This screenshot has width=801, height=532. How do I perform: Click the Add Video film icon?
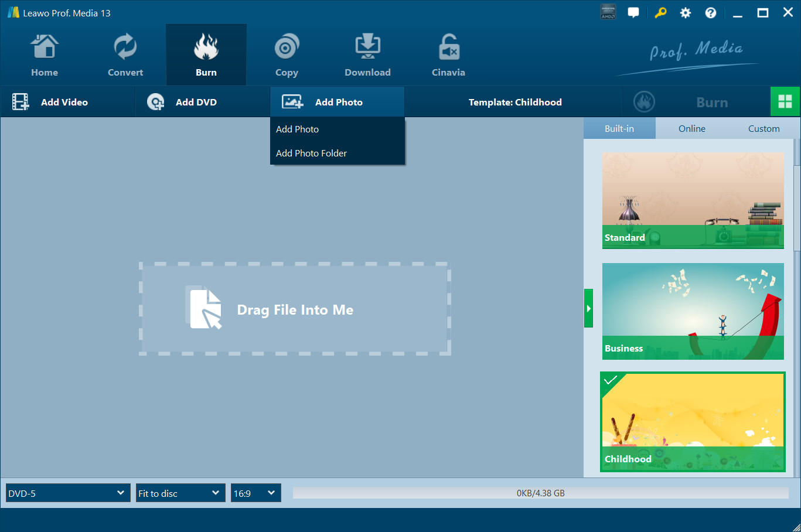click(x=21, y=102)
